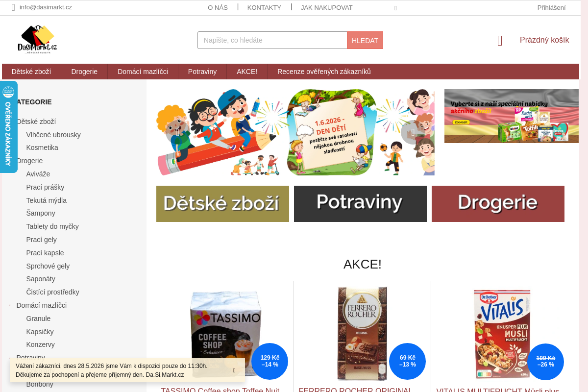This screenshot has height=392, width=588.
Task: Open the FERRERO ROCHER ORIGINAL product title
Action: point(354,390)
